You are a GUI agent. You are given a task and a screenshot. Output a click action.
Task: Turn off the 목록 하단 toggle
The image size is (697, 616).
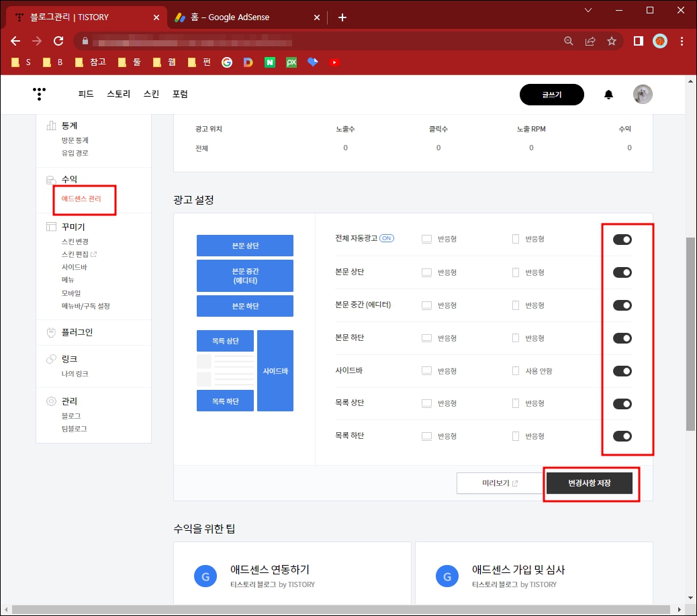pyautogui.click(x=621, y=435)
